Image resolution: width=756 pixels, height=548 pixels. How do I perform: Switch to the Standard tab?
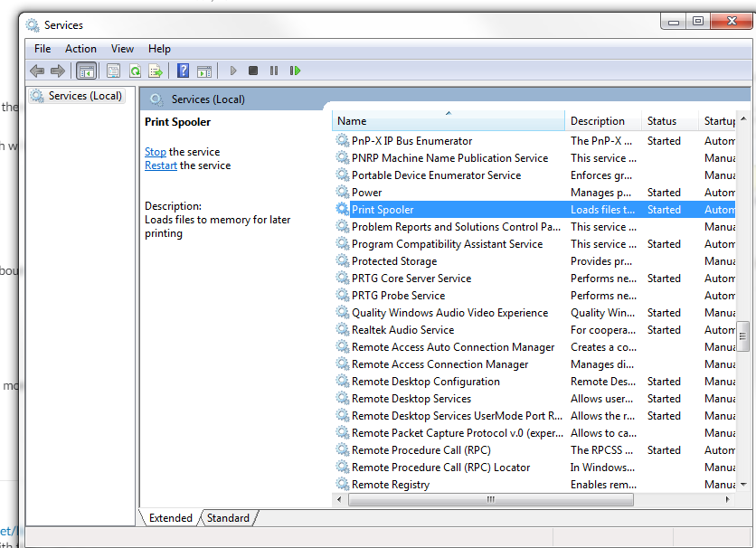tap(228, 517)
